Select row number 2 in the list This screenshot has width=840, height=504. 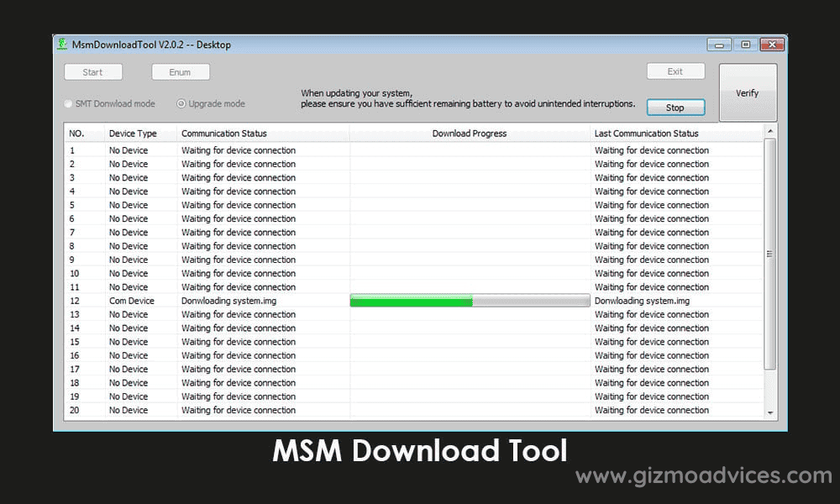coord(72,164)
